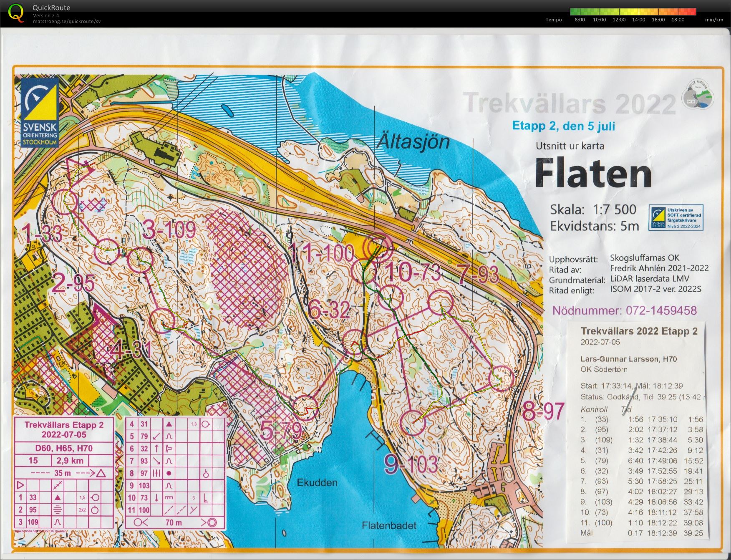Click the result row for control 7 (93)
The width and height of the screenshot is (731, 560).
[642, 481]
